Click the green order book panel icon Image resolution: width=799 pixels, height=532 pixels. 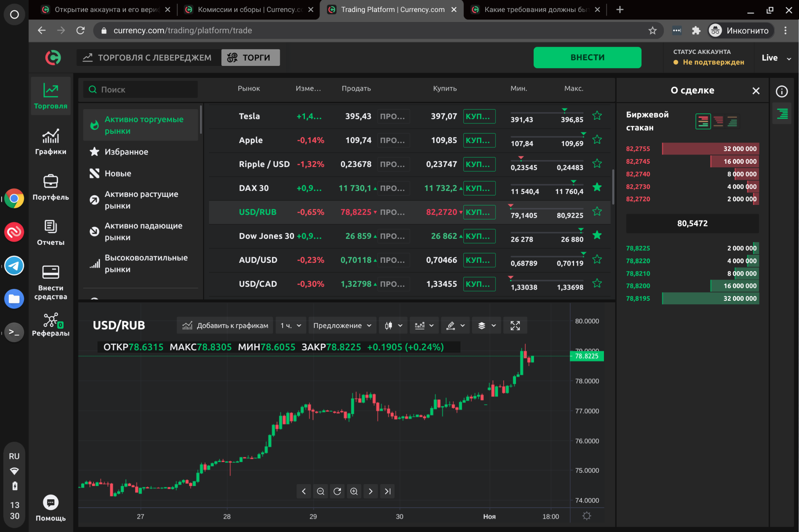click(782, 114)
